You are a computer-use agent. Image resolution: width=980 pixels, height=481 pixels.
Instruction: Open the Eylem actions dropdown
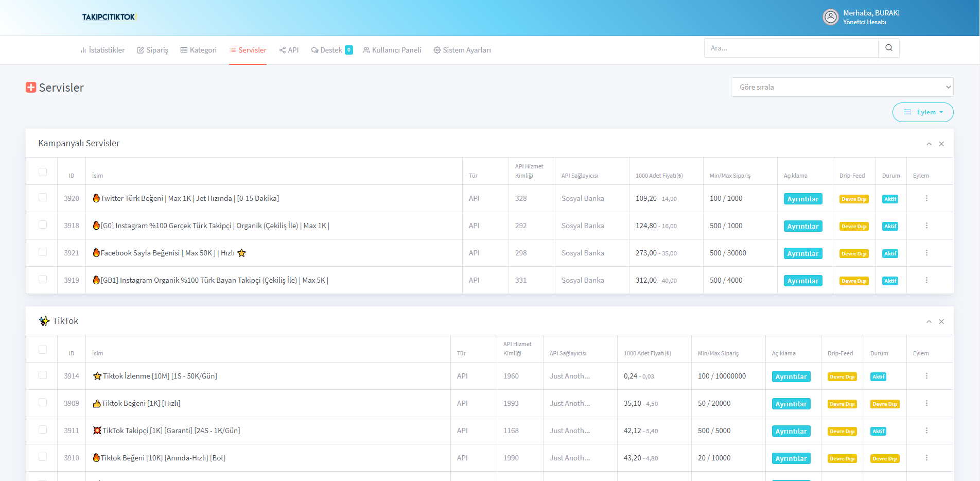click(x=923, y=112)
